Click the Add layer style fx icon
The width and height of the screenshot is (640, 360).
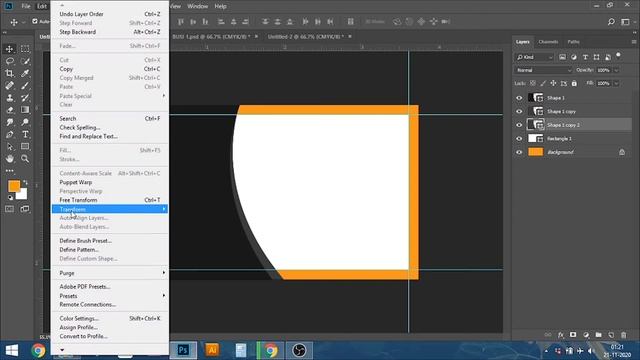[x=561, y=335]
